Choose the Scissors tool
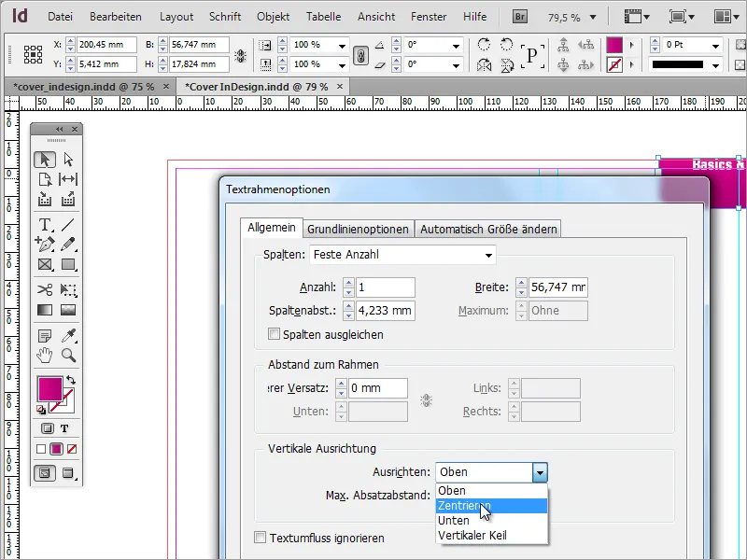Image resolution: width=747 pixels, height=560 pixels. coord(45,290)
